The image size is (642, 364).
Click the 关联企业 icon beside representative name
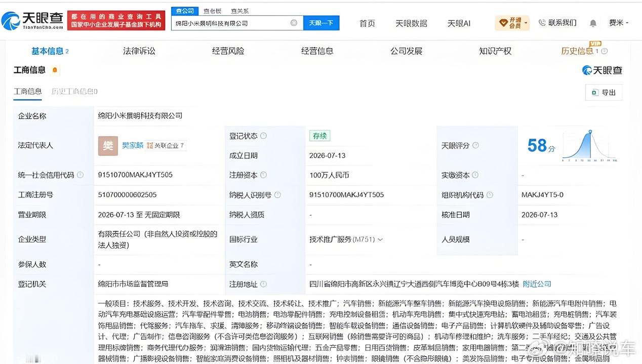coord(150,145)
